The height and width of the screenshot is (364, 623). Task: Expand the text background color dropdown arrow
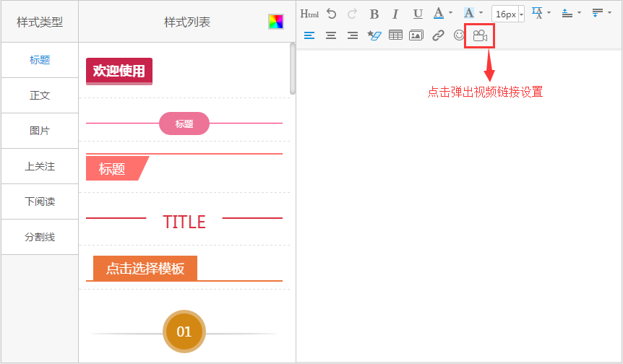point(481,13)
